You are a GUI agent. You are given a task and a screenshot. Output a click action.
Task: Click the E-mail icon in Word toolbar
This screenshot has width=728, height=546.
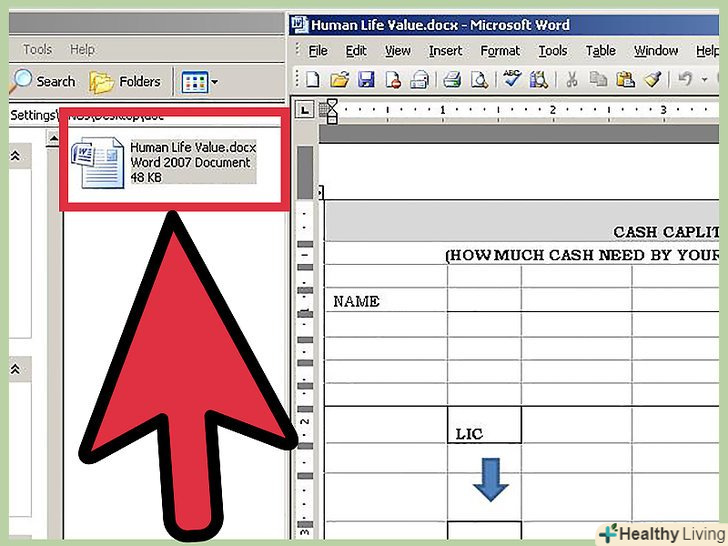pos(419,79)
